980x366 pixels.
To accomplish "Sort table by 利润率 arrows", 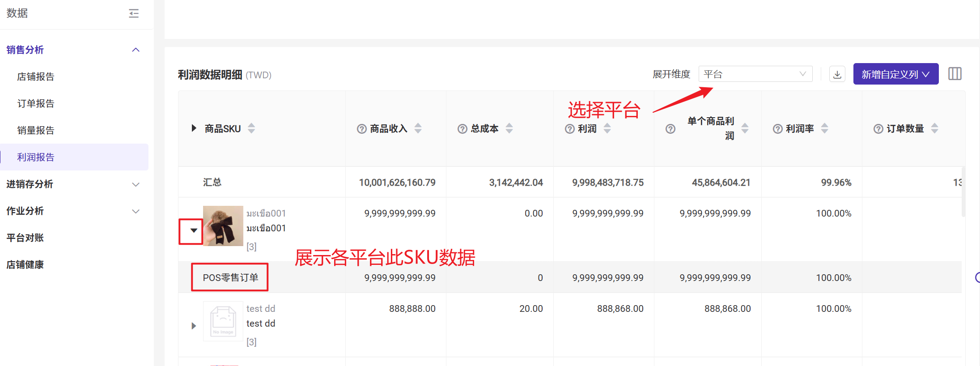I will point(824,128).
